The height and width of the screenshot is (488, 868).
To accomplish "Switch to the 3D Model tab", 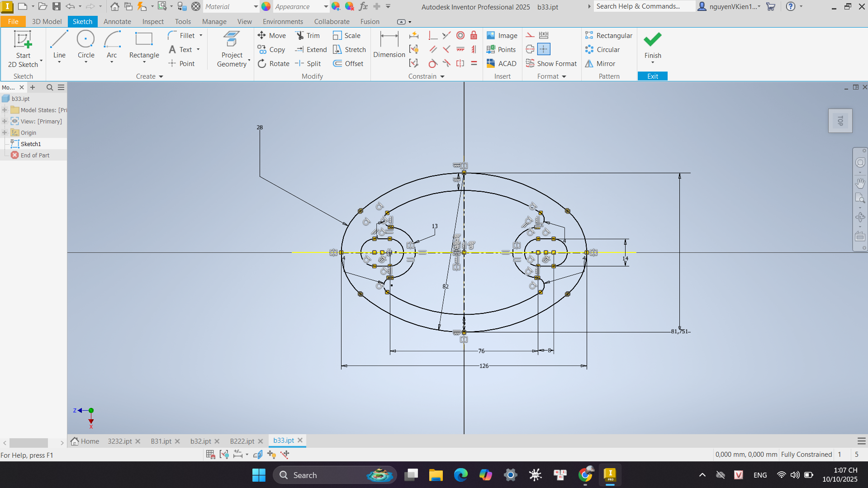I will [47, 22].
